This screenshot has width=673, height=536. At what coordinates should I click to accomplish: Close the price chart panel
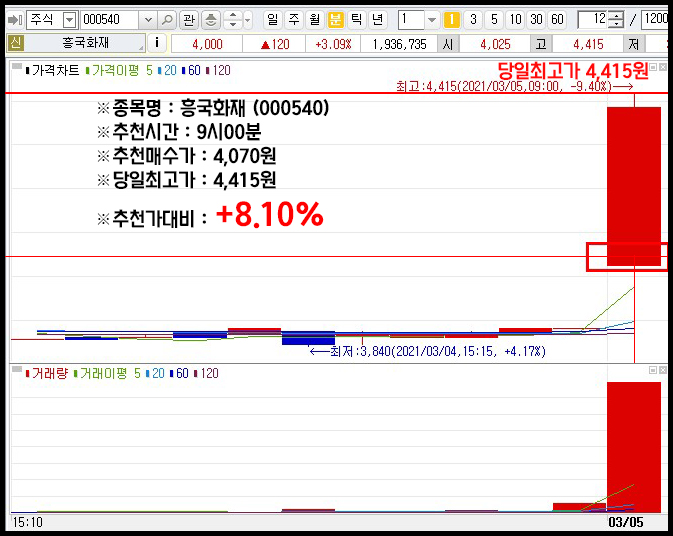point(663,67)
